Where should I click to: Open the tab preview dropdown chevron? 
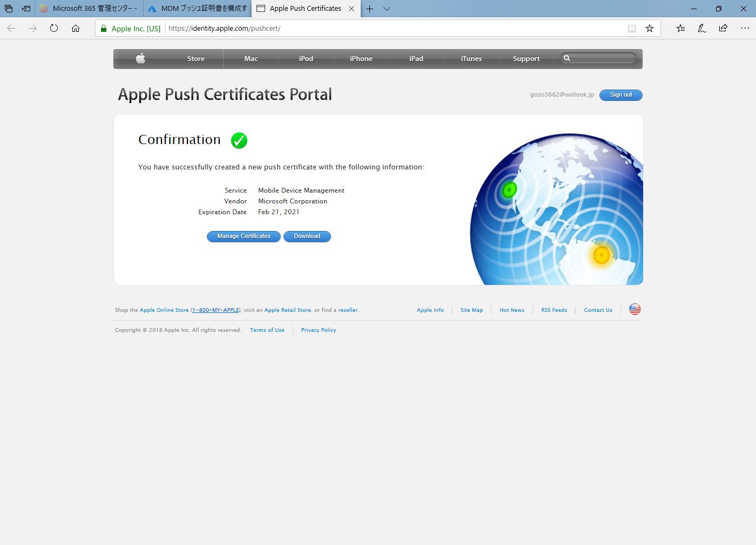387,9
